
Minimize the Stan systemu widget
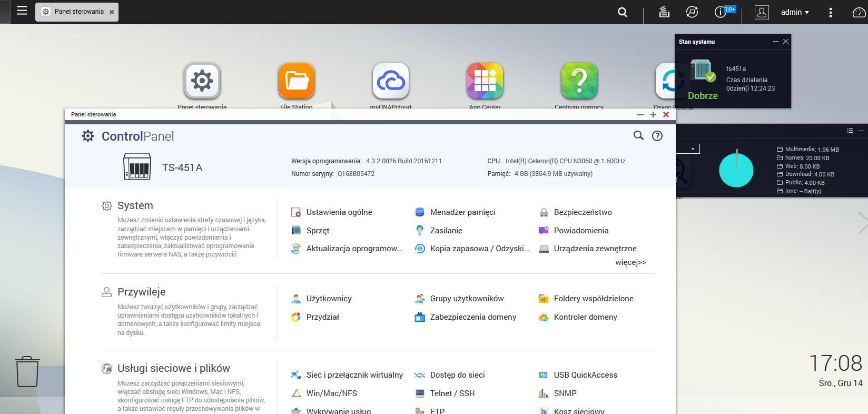[x=775, y=41]
